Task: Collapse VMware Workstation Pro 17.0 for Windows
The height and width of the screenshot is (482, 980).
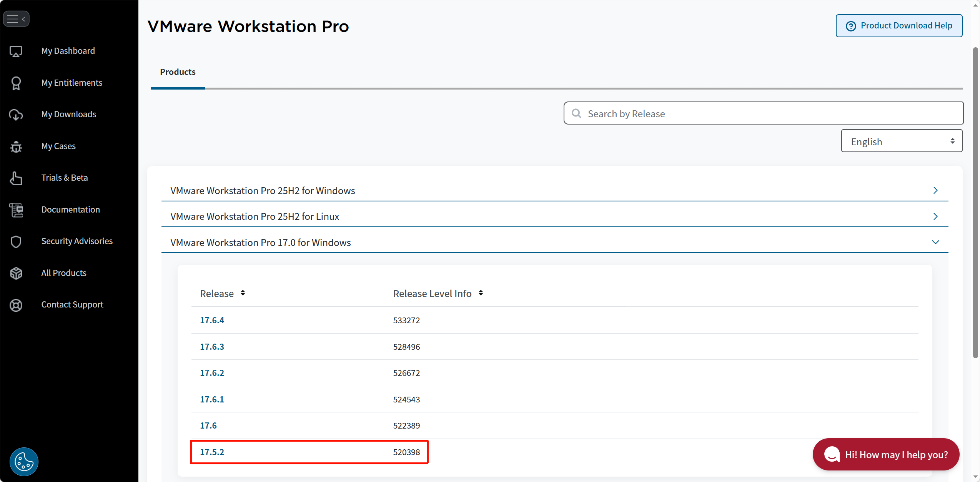Action: pos(935,242)
